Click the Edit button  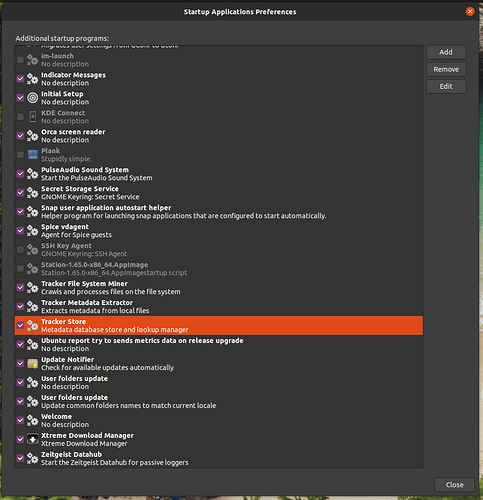click(x=446, y=87)
